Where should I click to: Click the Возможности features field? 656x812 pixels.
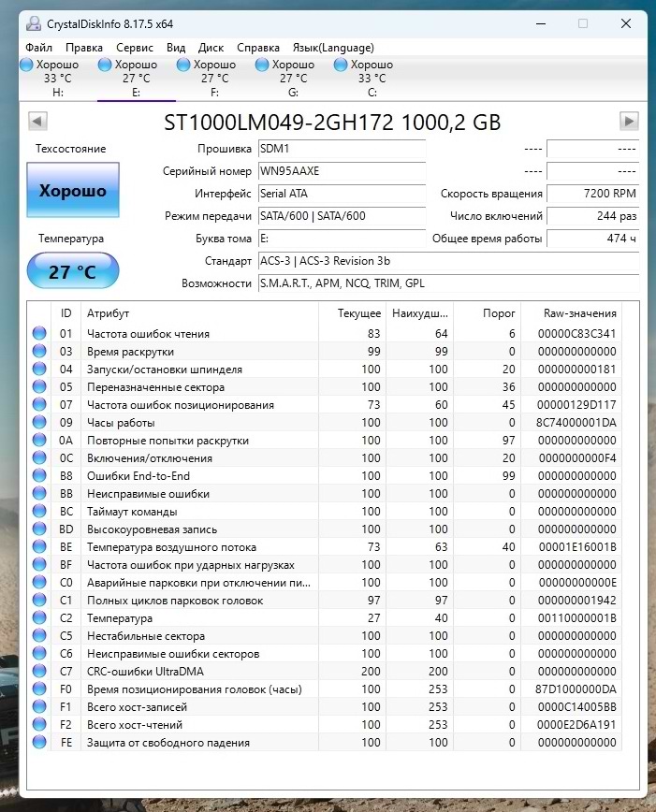click(x=449, y=283)
